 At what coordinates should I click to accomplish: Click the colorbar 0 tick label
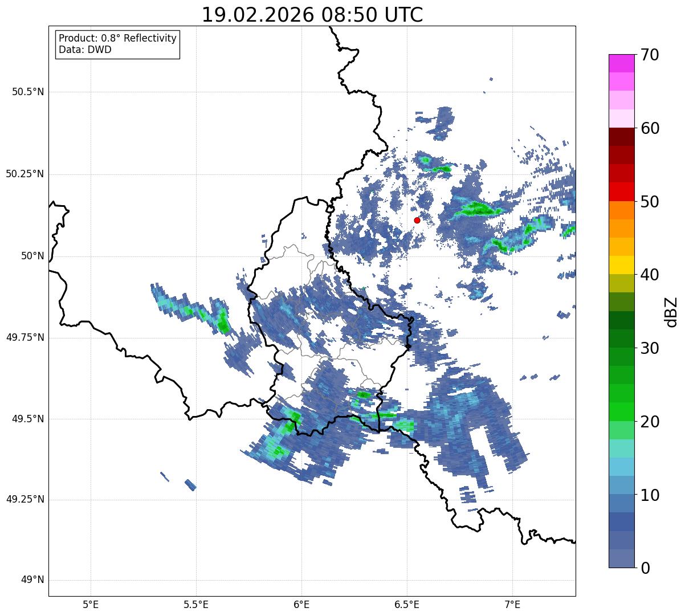point(645,568)
